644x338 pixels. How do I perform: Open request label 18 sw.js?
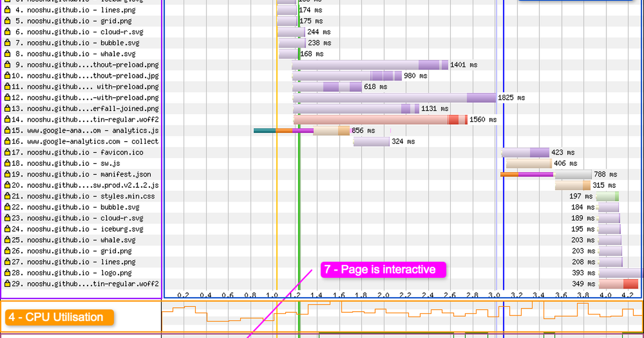(x=66, y=163)
